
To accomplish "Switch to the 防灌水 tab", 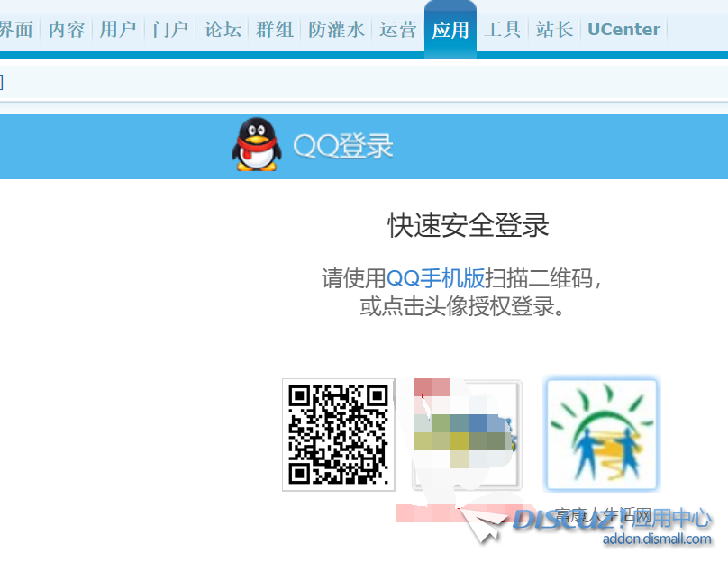I will point(336,30).
